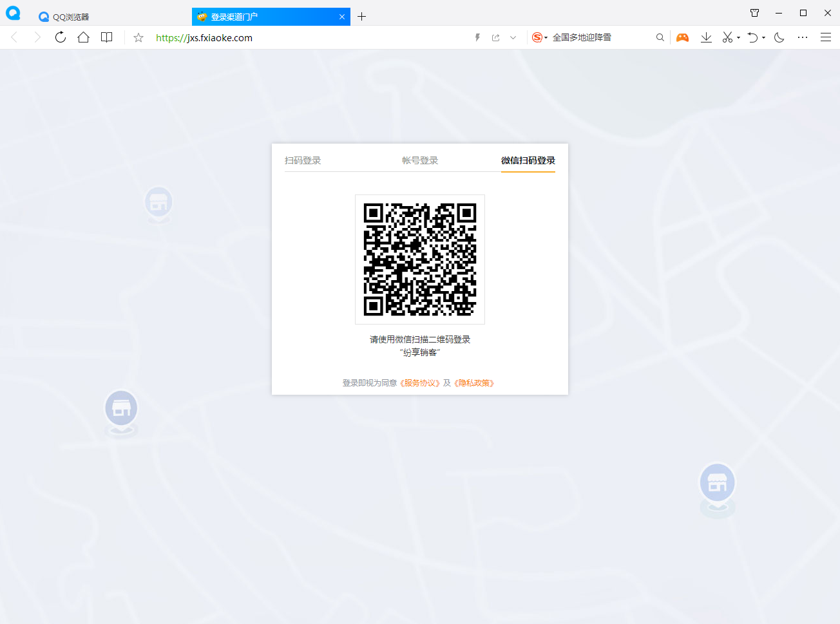Open Sogou search engine selector
This screenshot has height=624, width=840.
click(539, 37)
